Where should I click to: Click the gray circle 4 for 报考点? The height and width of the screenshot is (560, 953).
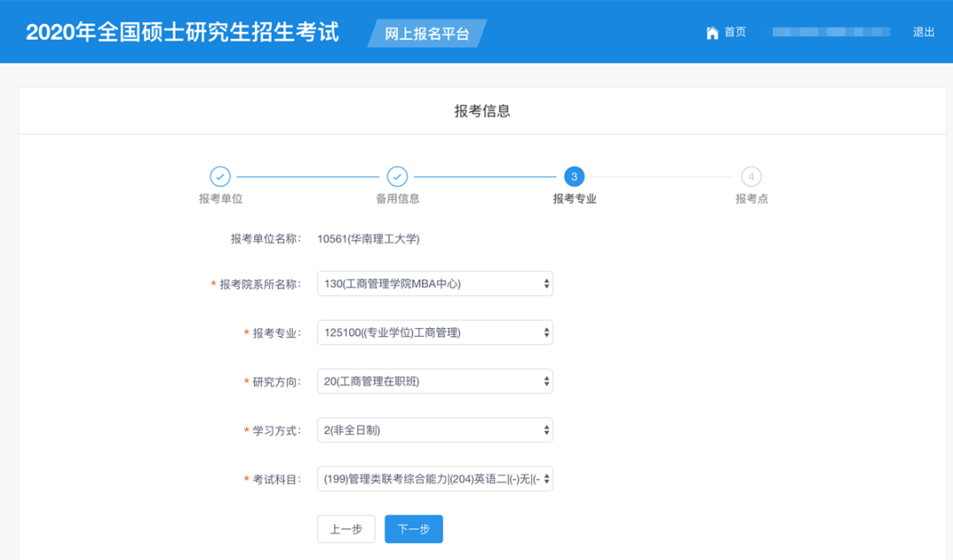point(750,176)
